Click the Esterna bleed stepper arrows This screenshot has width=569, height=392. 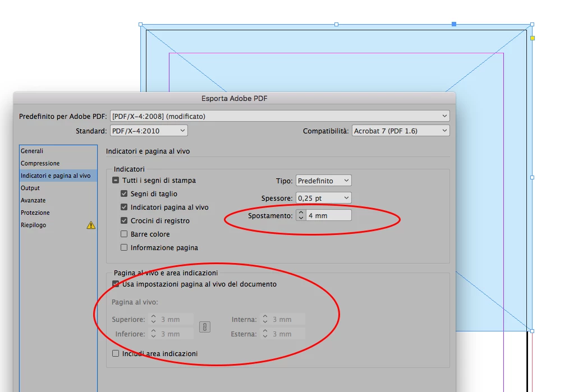click(265, 334)
